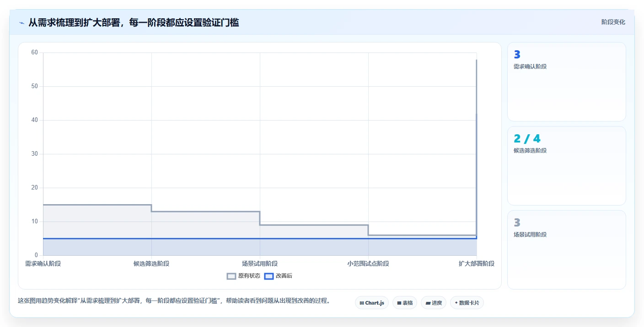Click the title 从需求梳理到扩大部署，每一阶段都应设置验证门槛
Image resolution: width=644 pixels, height=327 pixels.
point(134,22)
